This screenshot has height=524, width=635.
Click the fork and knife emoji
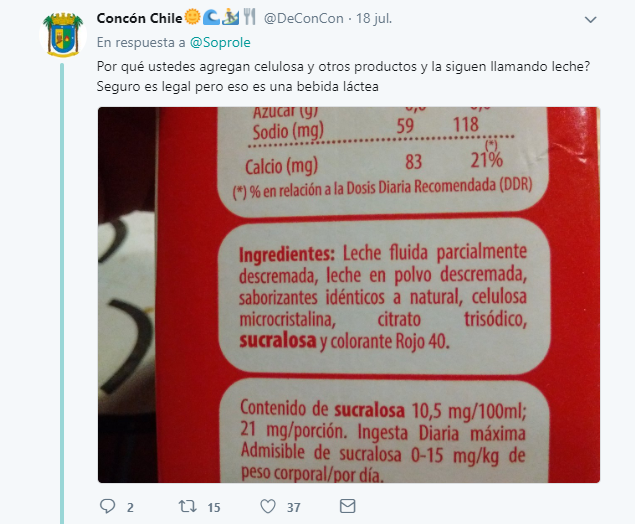pyautogui.click(x=249, y=17)
